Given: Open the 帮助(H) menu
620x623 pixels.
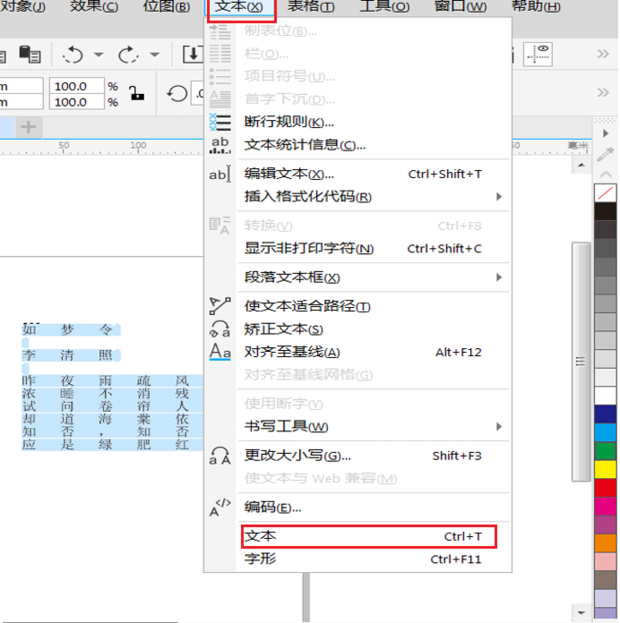Looking at the screenshot, I should click(x=536, y=6).
